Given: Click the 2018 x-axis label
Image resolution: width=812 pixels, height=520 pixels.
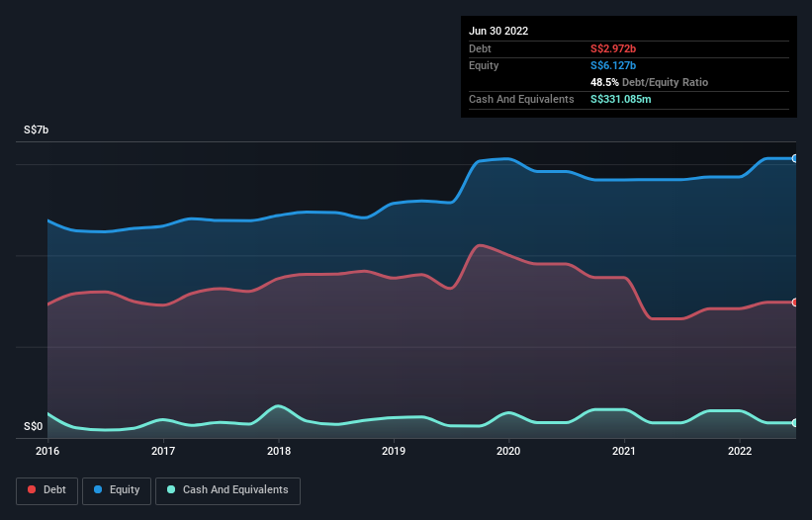Looking at the screenshot, I should pyautogui.click(x=279, y=451).
